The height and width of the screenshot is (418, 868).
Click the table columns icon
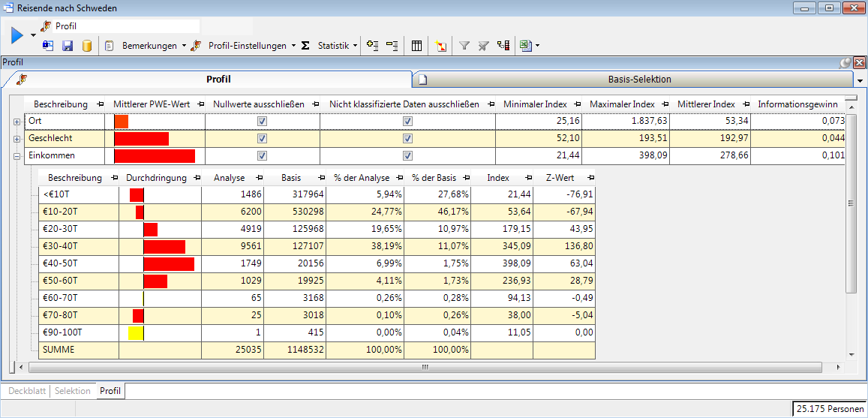417,46
